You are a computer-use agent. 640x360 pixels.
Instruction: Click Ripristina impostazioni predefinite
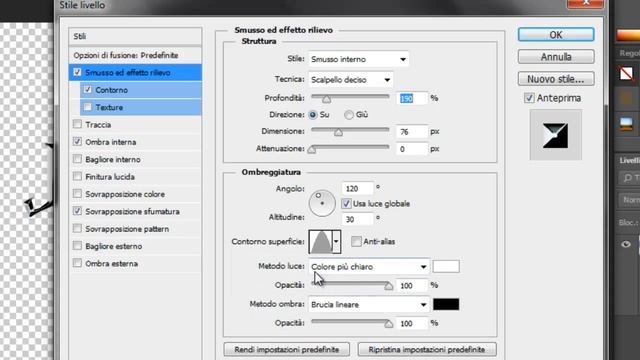(427, 350)
